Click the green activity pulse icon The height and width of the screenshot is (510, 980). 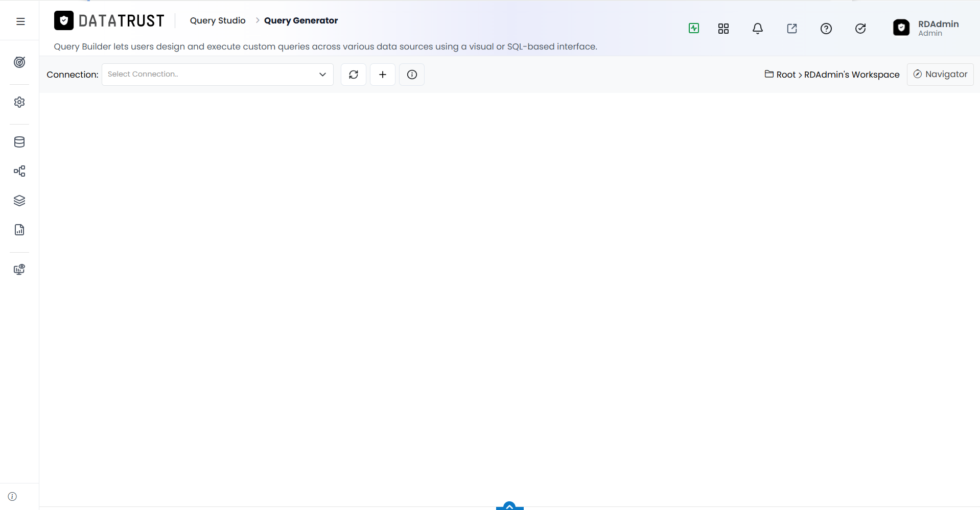click(x=694, y=29)
